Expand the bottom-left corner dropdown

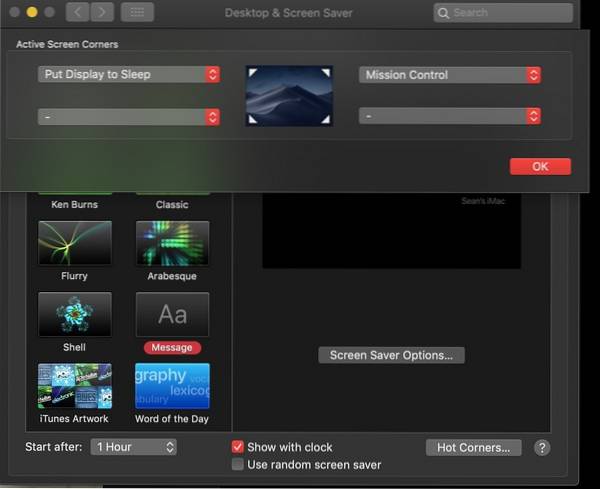tap(129, 117)
